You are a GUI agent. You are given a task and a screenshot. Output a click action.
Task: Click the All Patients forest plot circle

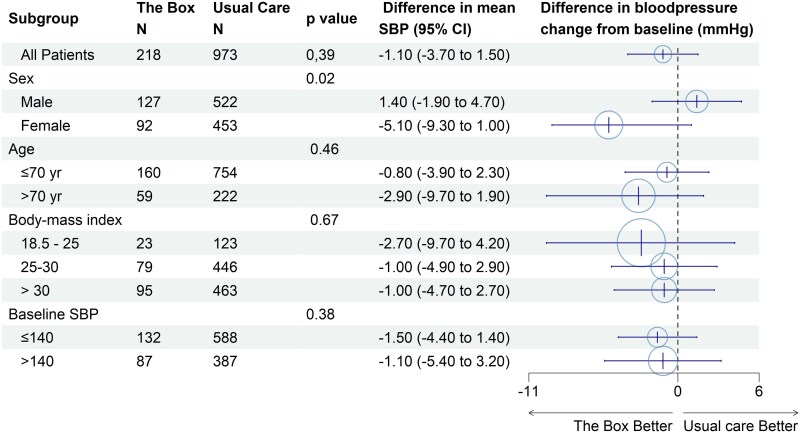tap(663, 54)
